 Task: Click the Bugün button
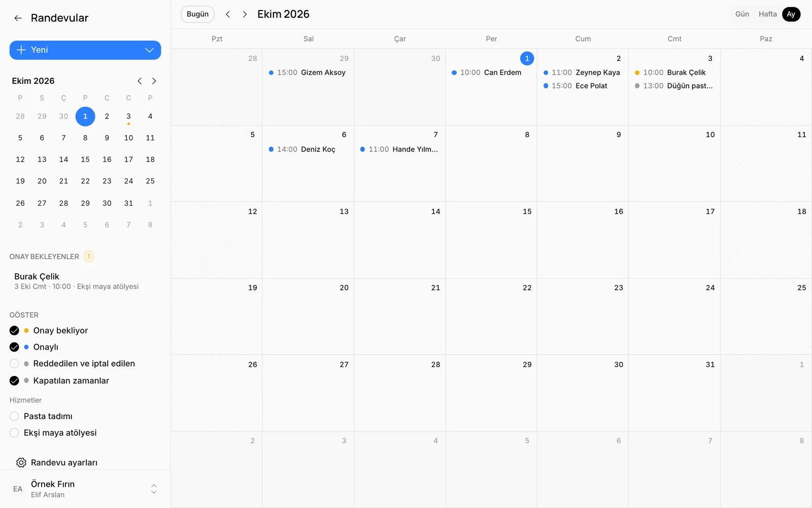point(197,14)
